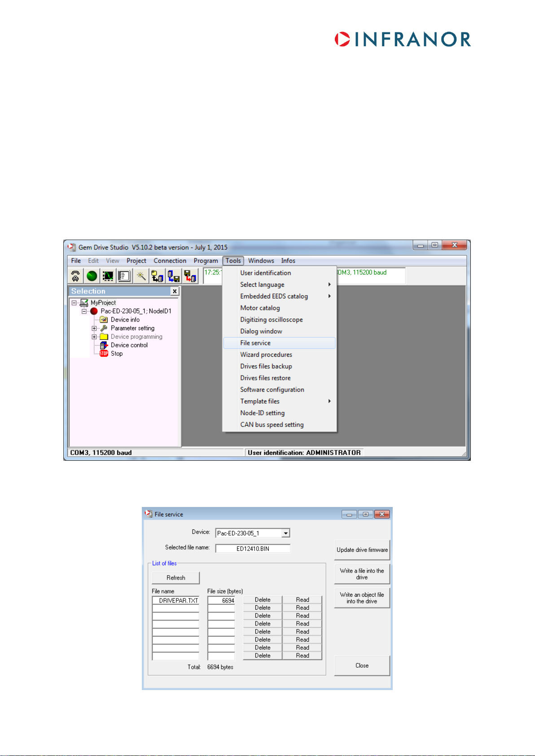Click the wrench icon for Parameter setting

[x=104, y=328]
